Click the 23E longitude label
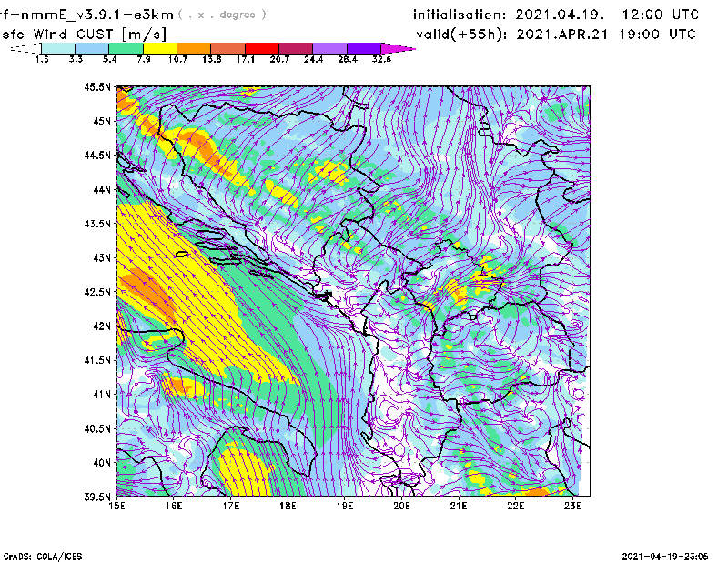Screen dimensions: 728x562 [x=572, y=506]
